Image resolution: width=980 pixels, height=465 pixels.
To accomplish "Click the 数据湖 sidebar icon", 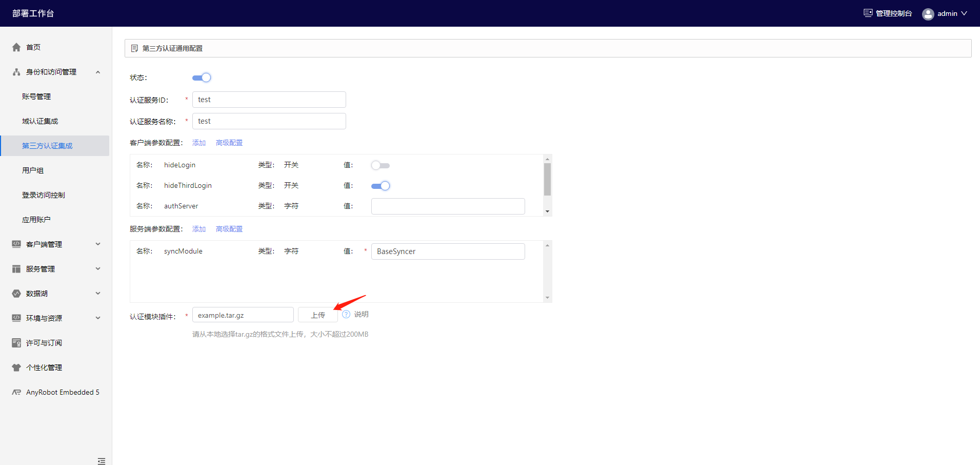I will (16, 294).
